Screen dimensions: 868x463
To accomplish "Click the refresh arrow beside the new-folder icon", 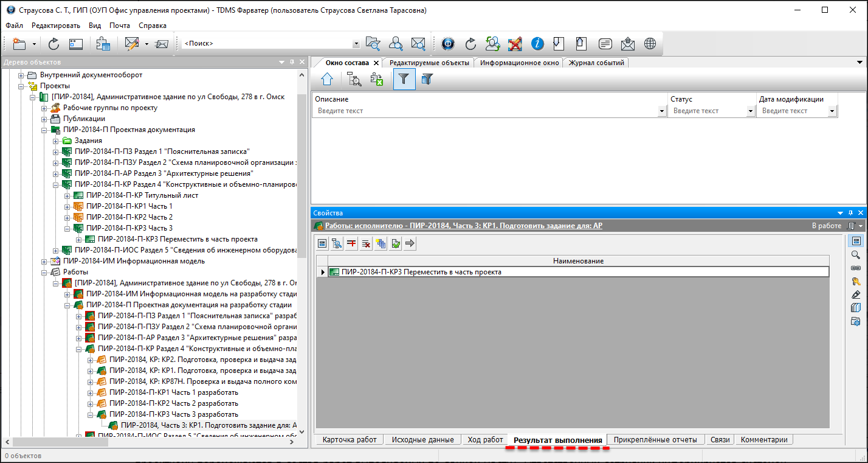I will pyautogui.click(x=53, y=44).
